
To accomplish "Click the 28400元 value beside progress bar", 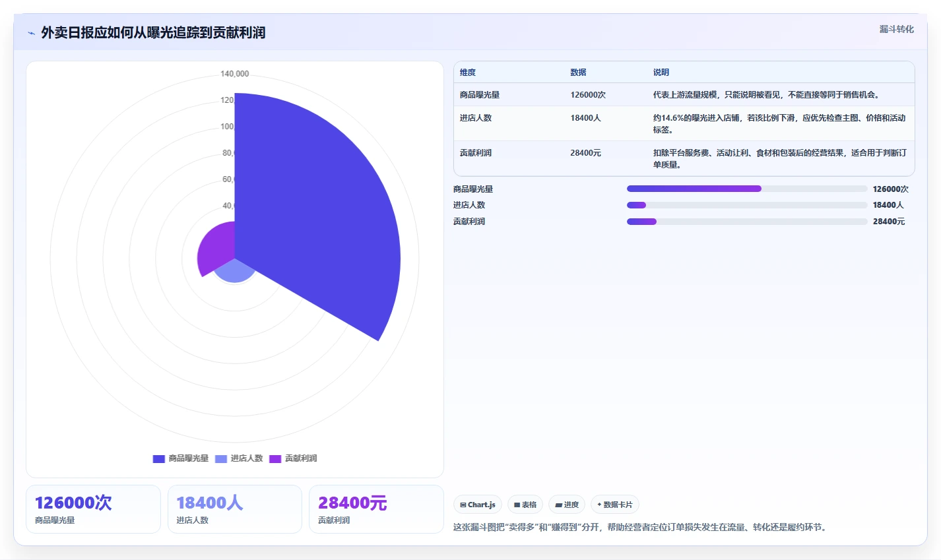I will (889, 222).
